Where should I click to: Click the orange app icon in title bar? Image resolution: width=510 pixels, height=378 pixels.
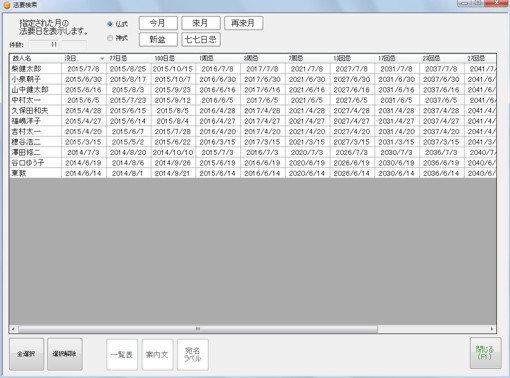tap(6, 5)
